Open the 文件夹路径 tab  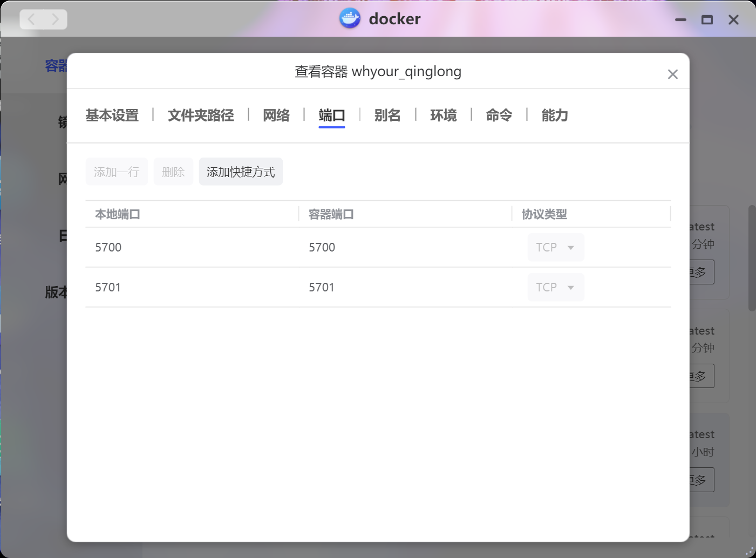(201, 115)
